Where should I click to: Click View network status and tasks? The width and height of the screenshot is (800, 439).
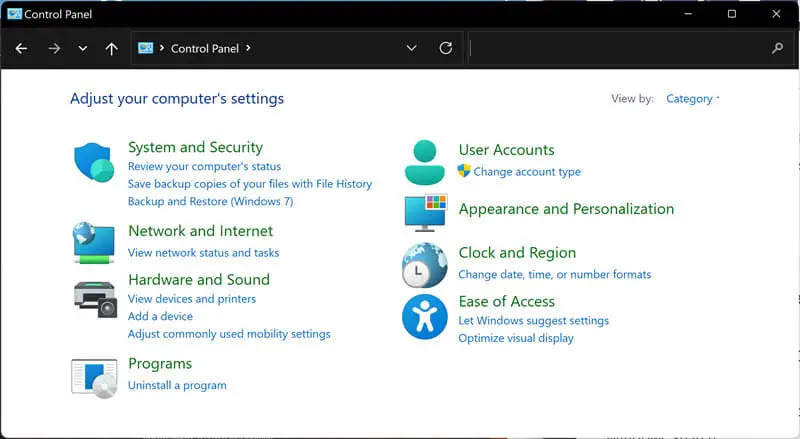[203, 253]
